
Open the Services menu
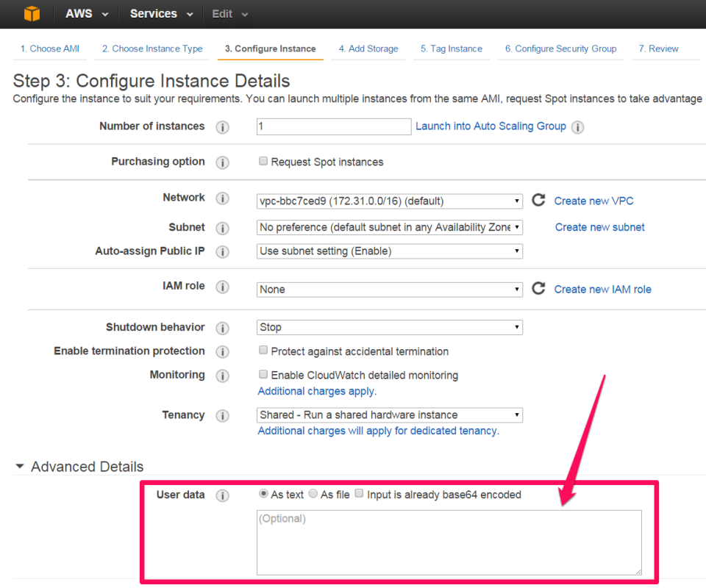(x=162, y=14)
